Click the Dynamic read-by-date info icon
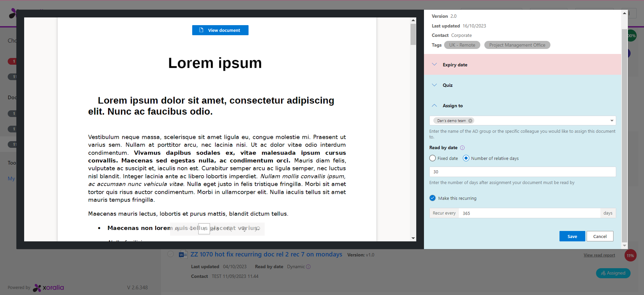 point(308,267)
